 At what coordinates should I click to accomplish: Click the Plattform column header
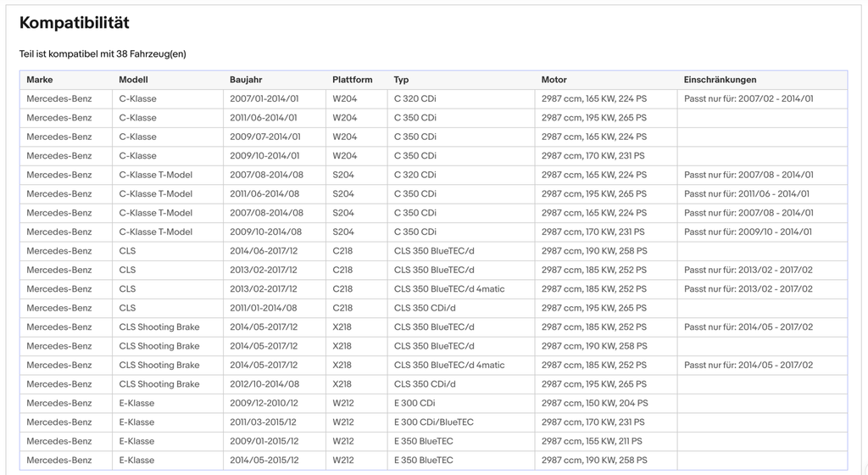point(352,80)
